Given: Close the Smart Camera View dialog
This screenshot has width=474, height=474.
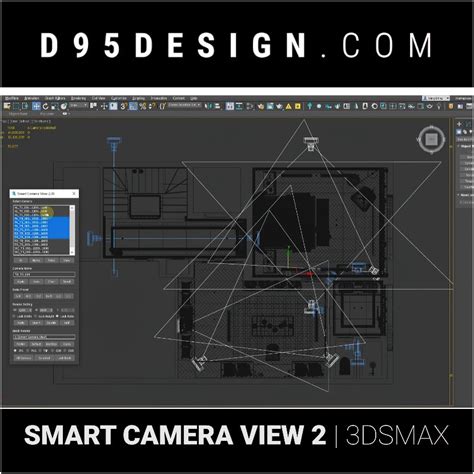Looking at the screenshot, I should coord(74,193).
